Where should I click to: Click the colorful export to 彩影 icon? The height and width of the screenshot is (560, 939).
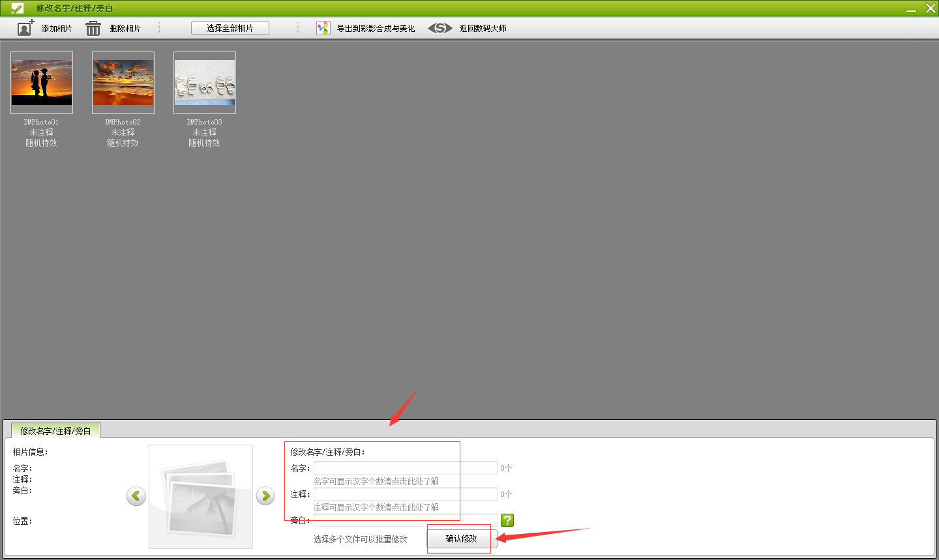point(323,28)
